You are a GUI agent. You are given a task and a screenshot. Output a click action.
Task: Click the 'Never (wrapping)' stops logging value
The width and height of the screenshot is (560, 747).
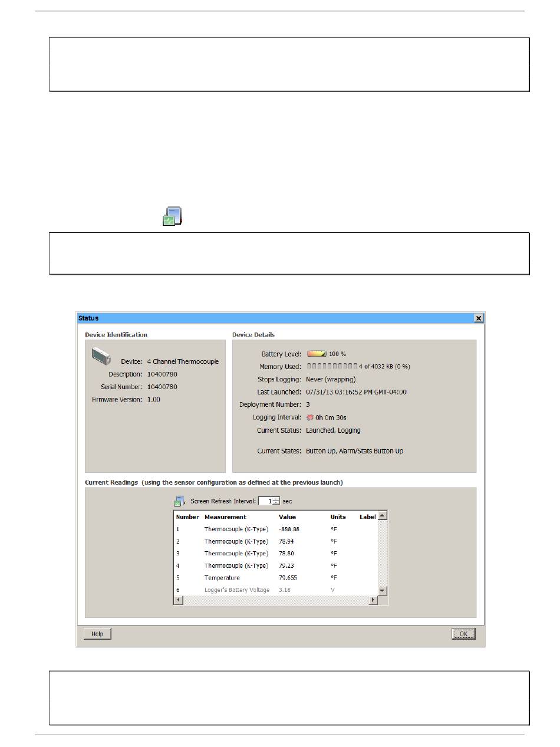331,379
